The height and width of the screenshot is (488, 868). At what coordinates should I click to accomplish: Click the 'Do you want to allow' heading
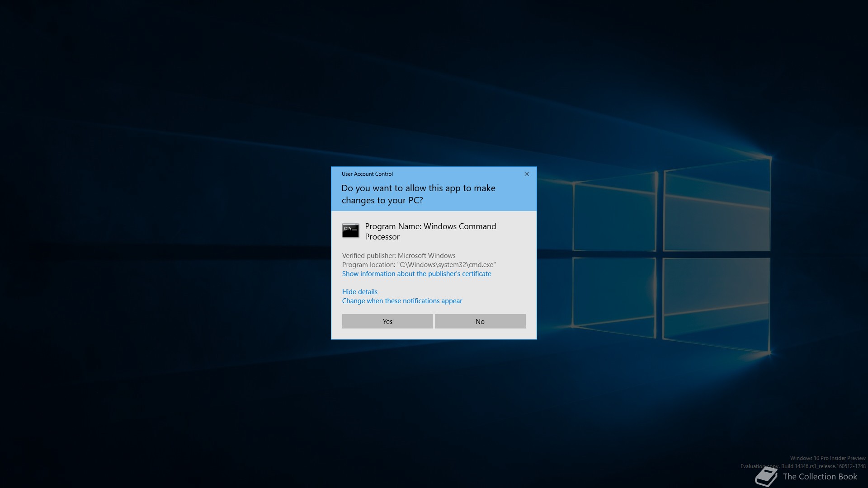point(419,194)
